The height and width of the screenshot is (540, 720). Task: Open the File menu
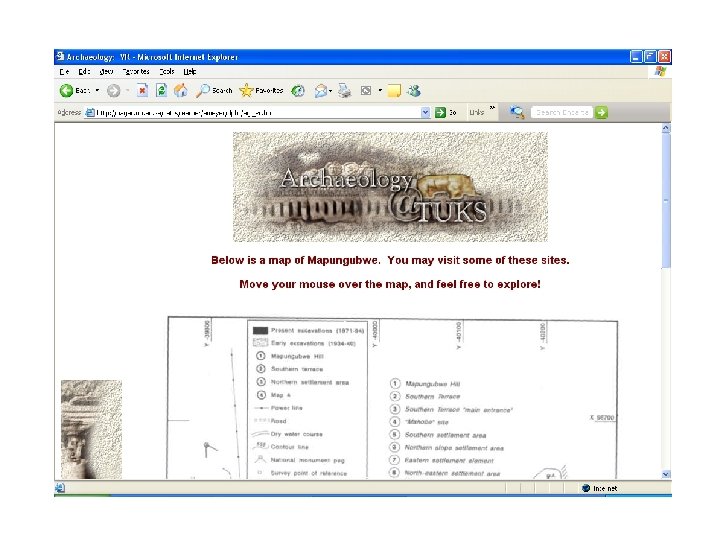(x=64, y=72)
